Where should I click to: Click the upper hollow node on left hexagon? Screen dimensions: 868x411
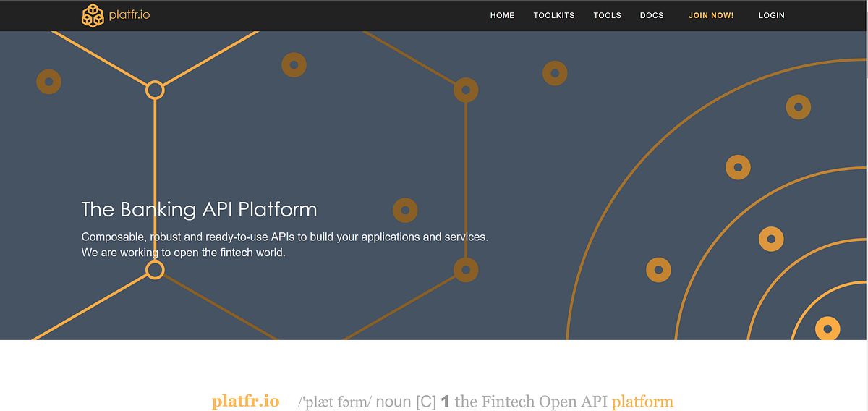[x=155, y=90]
